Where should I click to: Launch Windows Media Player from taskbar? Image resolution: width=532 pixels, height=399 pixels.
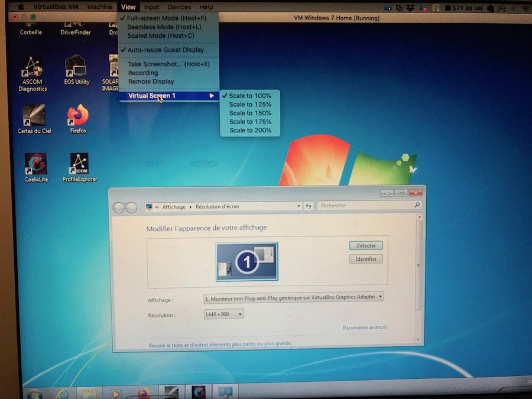click(116, 394)
